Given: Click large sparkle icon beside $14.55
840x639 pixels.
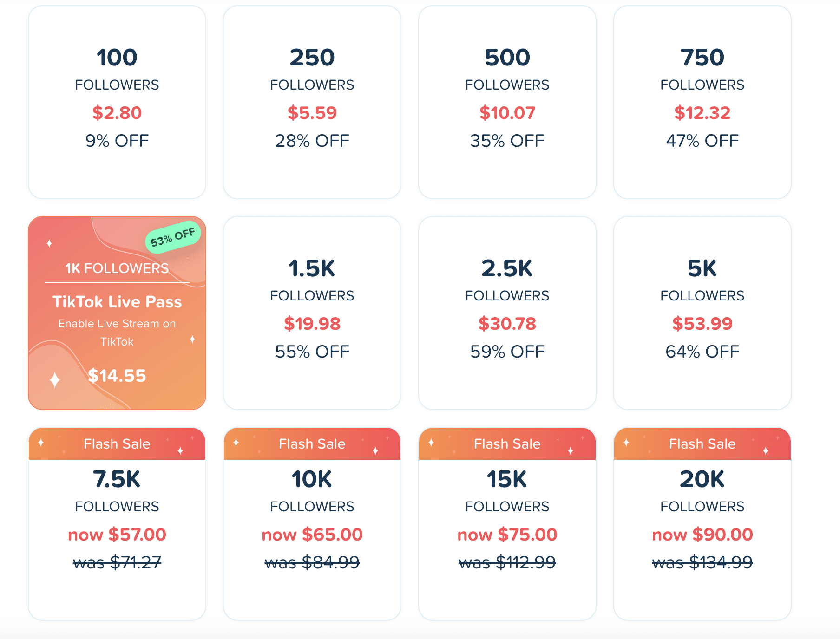Looking at the screenshot, I should [x=55, y=380].
